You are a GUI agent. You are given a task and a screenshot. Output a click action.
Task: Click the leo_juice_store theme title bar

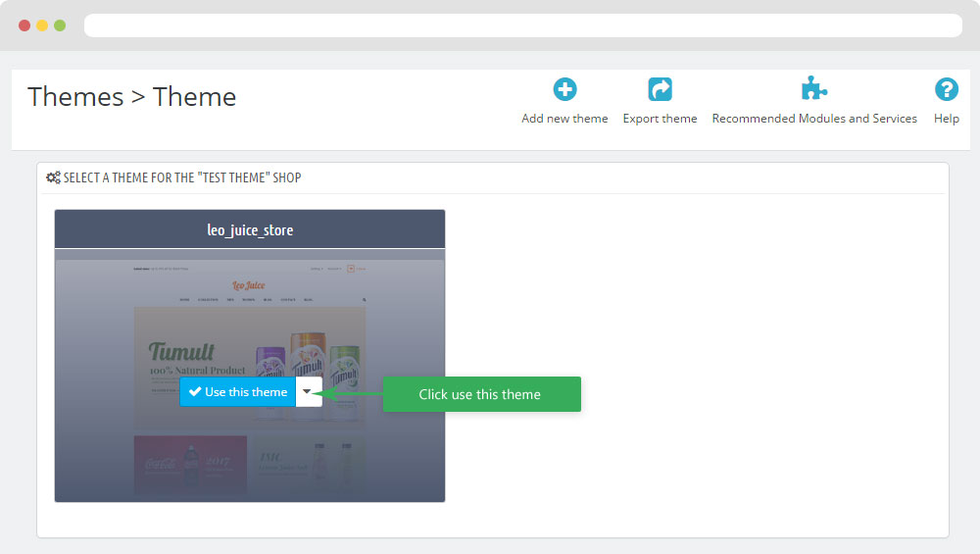point(250,230)
